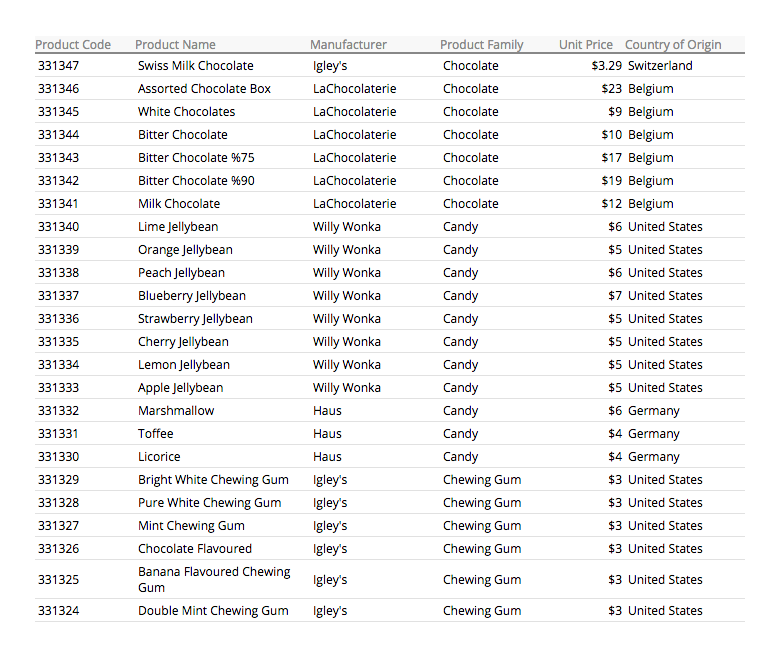This screenshot has width=760, height=663.
Task: Select the Product Family column header
Action: (482, 45)
